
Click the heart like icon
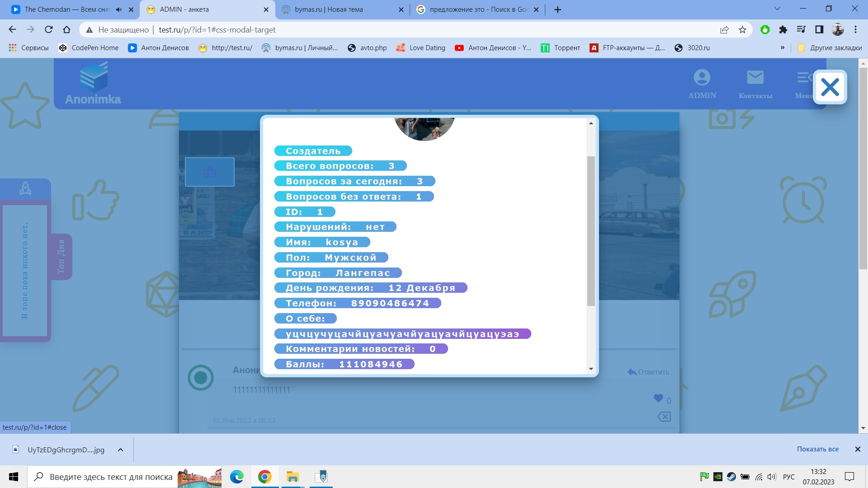coord(658,399)
